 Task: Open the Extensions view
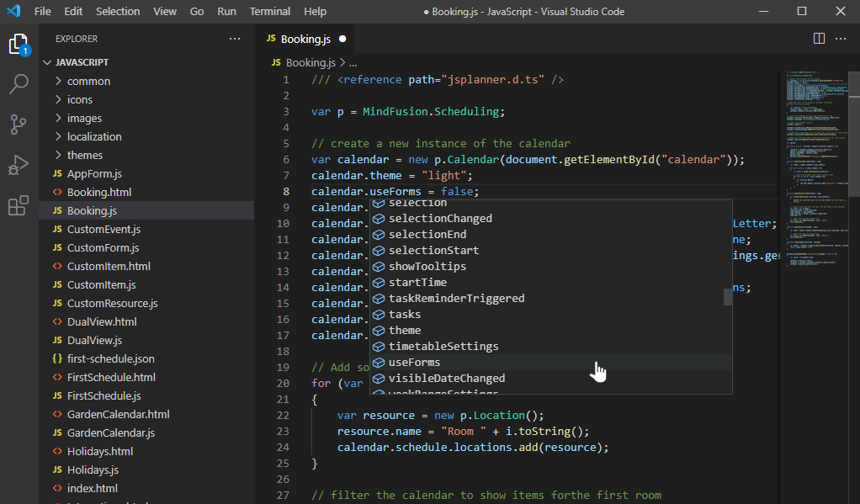(x=19, y=205)
